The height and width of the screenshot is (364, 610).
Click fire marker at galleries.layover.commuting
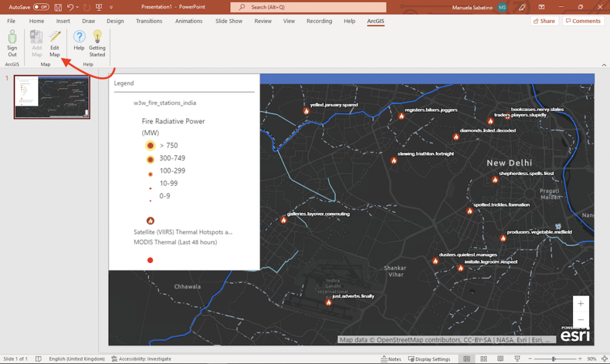coord(283,221)
